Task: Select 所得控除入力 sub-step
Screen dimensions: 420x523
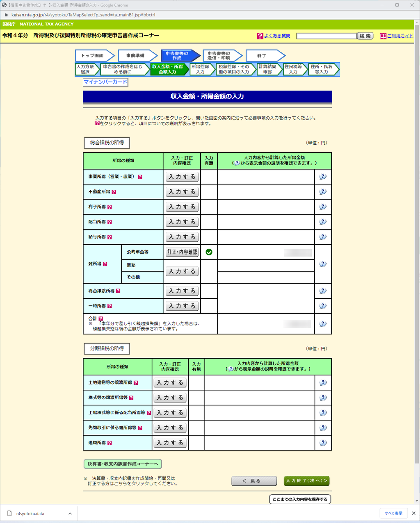Action: tap(201, 69)
